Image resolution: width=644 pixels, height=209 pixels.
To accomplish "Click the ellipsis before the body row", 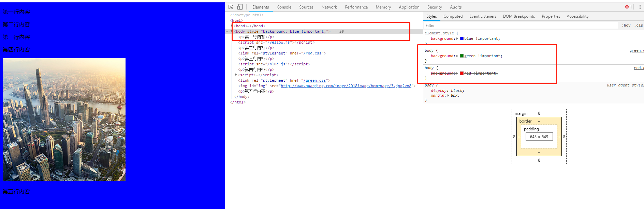I will [228, 32].
